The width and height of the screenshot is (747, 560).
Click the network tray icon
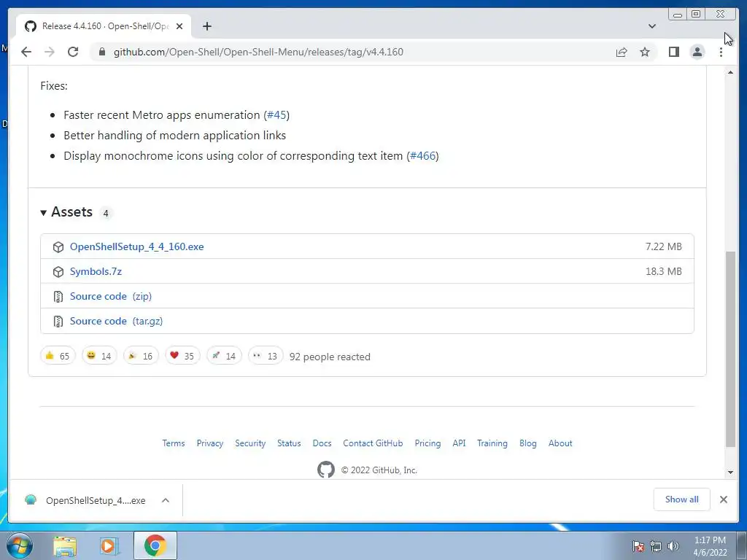coord(656,546)
